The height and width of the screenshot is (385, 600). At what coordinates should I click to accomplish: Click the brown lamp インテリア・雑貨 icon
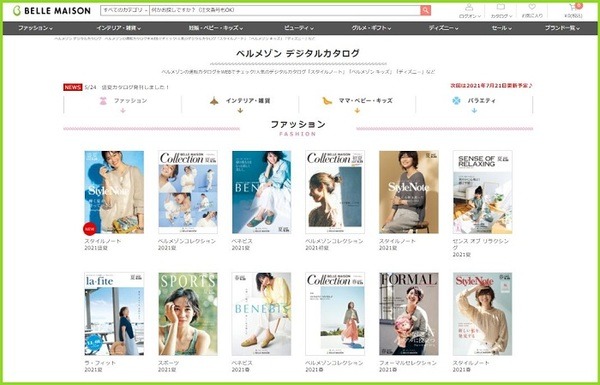[214, 101]
